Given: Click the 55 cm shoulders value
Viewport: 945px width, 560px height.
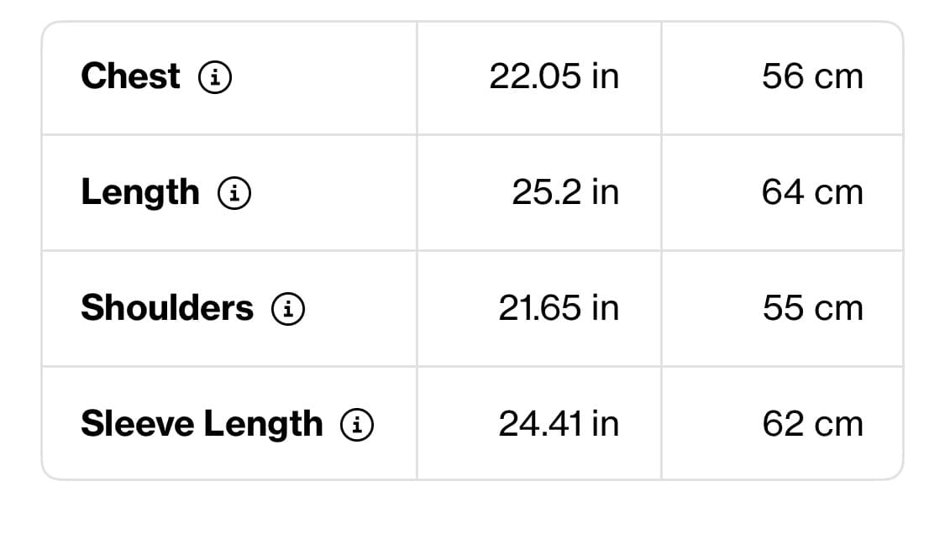Looking at the screenshot, I should (x=812, y=308).
